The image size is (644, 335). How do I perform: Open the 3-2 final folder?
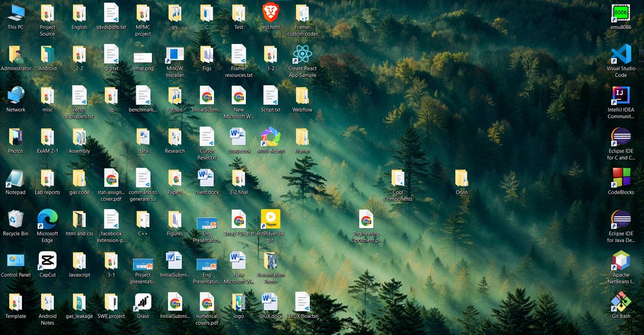(239, 181)
